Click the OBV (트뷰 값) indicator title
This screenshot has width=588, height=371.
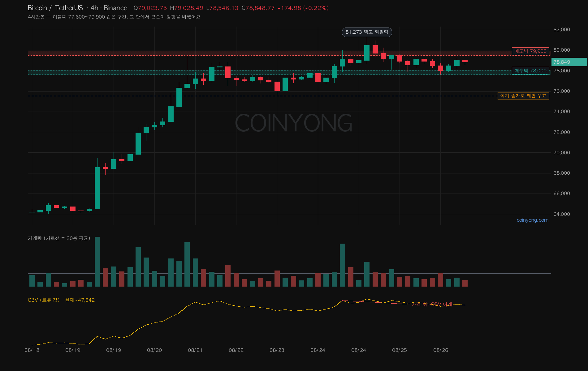tap(44, 300)
